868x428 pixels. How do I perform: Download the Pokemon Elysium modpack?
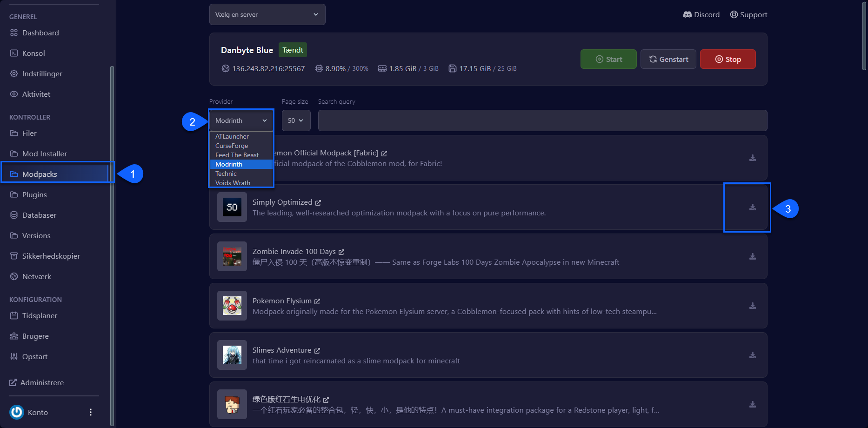(752, 306)
